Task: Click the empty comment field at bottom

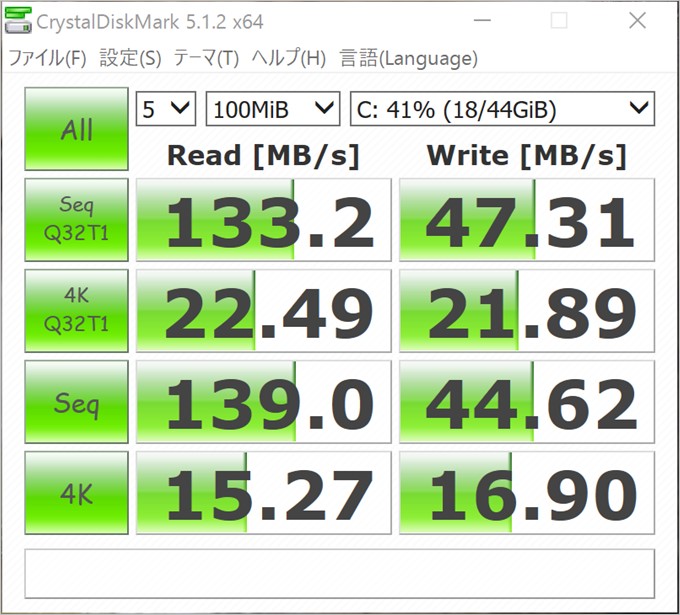Action: coord(340,574)
